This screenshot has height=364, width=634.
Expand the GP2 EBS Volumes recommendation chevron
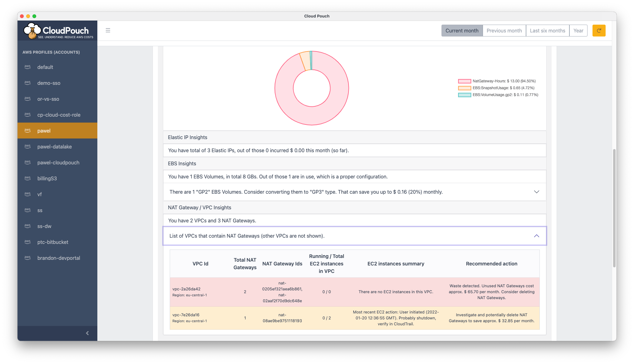[x=536, y=192]
